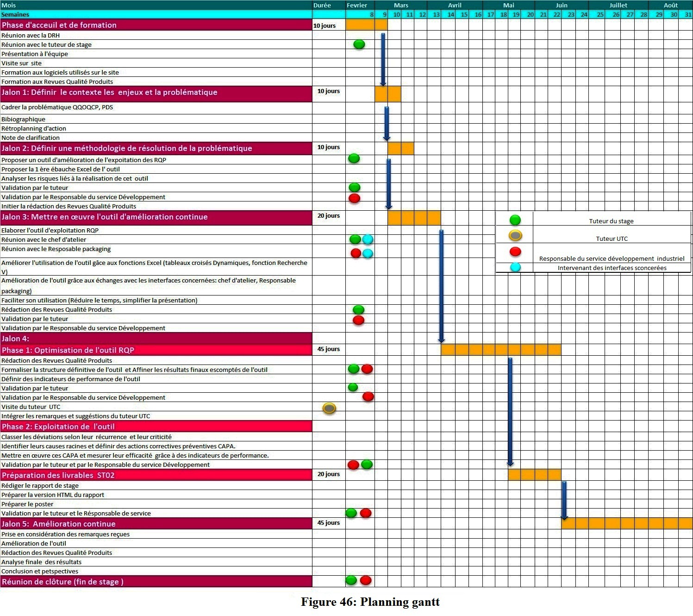Click the green dot on Réunion avec le tuteur de stage row

pyautogui.click(x=359, y=44)
